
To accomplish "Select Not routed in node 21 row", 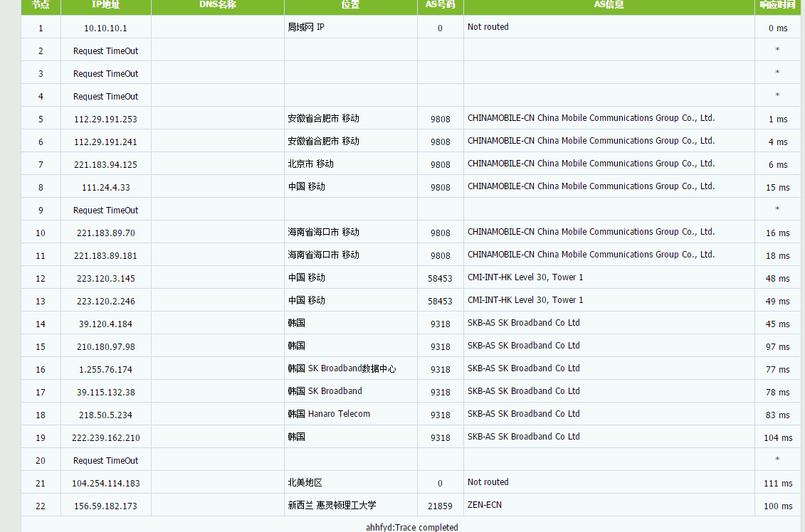I will click(488, 482).
